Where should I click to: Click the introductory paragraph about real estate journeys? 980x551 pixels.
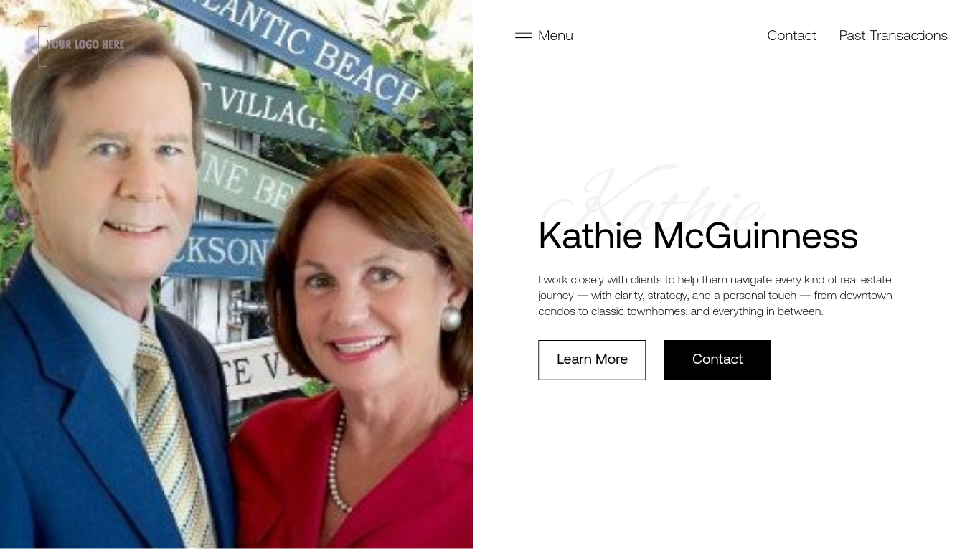coord(715,296)
